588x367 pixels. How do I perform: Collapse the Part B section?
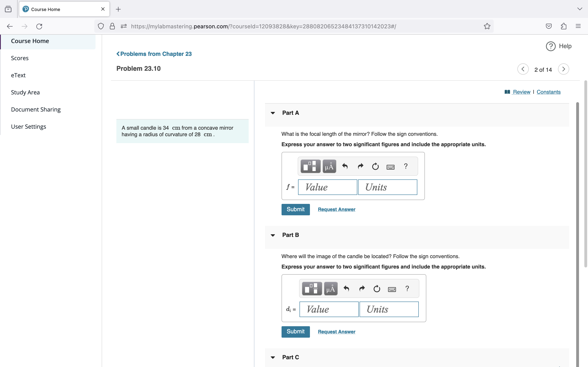(x=273, y=235)
